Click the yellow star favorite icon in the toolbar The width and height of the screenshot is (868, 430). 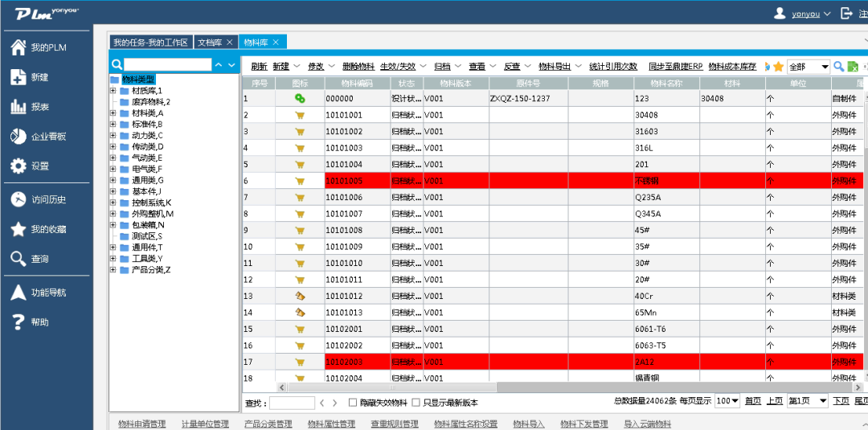pyautogui.click(x=778, y=67)
